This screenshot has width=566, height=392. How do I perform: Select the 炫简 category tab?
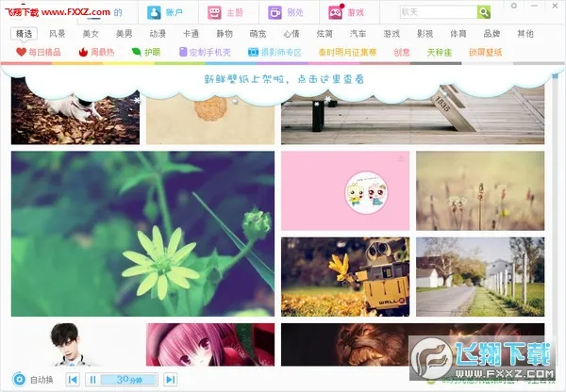325,34
